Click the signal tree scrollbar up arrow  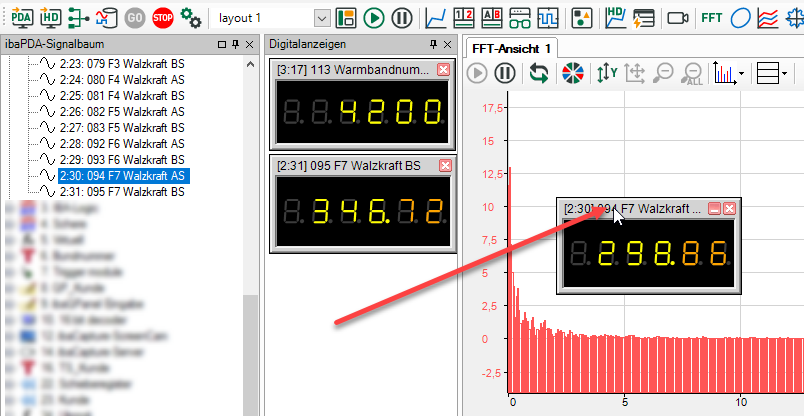(x=251, y=64)
